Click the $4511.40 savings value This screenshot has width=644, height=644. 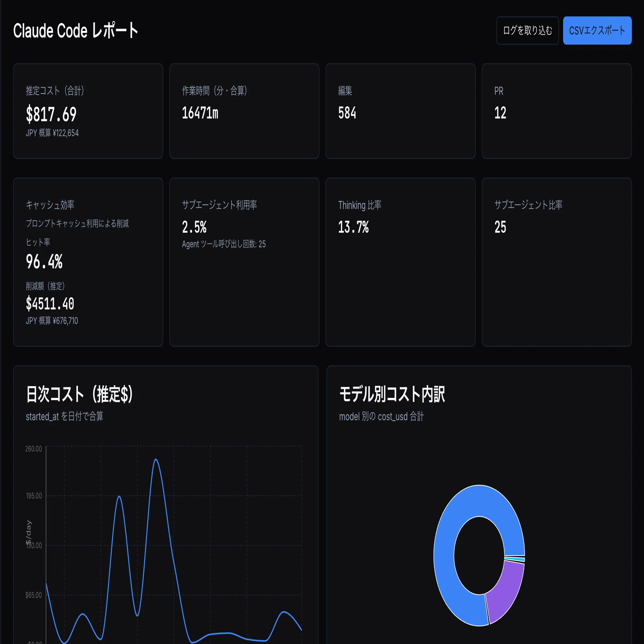[50, 304]
